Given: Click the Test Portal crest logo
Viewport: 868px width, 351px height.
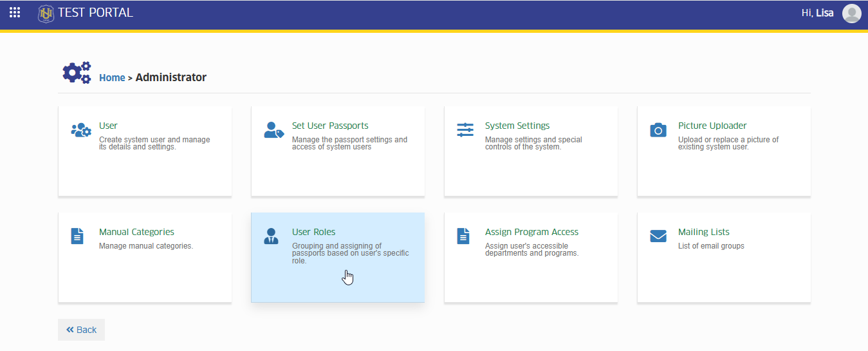Looking at the screenshot, I should pos(46,13).
